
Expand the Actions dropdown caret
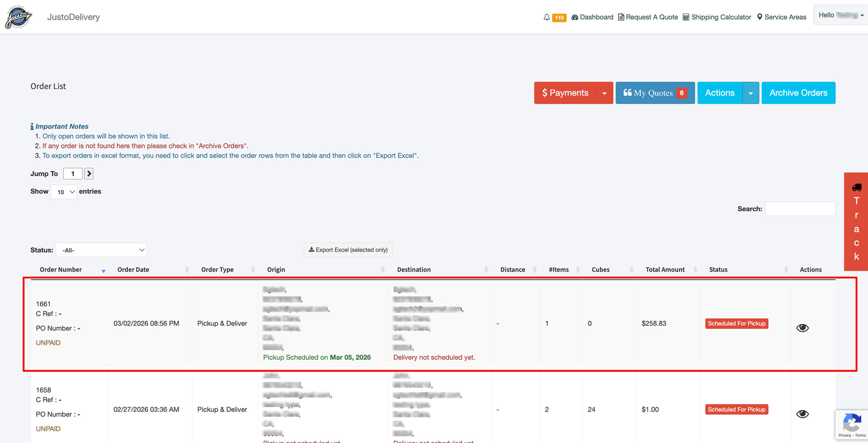(x=751, y=93)
